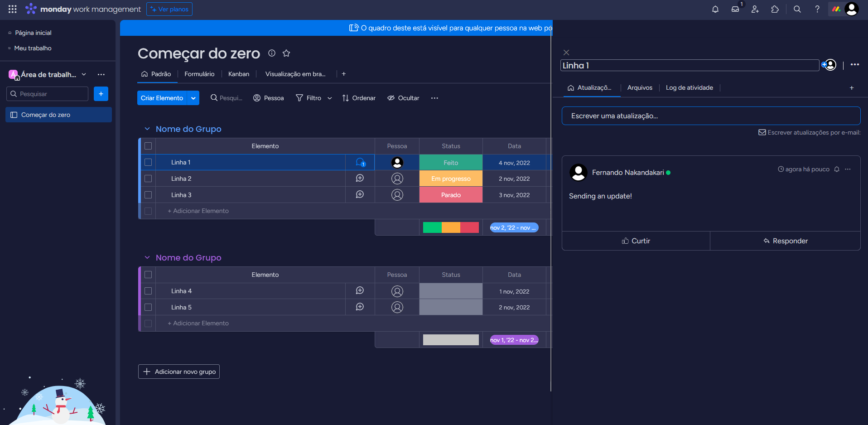
Task: Open updates conversation for Linha 1
Action: click(x=360, y=162)
